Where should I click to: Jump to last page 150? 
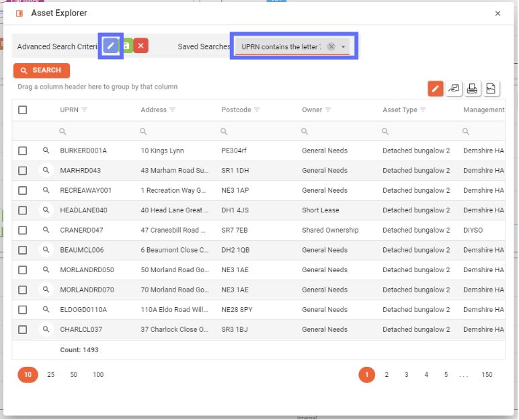point(487,375)
